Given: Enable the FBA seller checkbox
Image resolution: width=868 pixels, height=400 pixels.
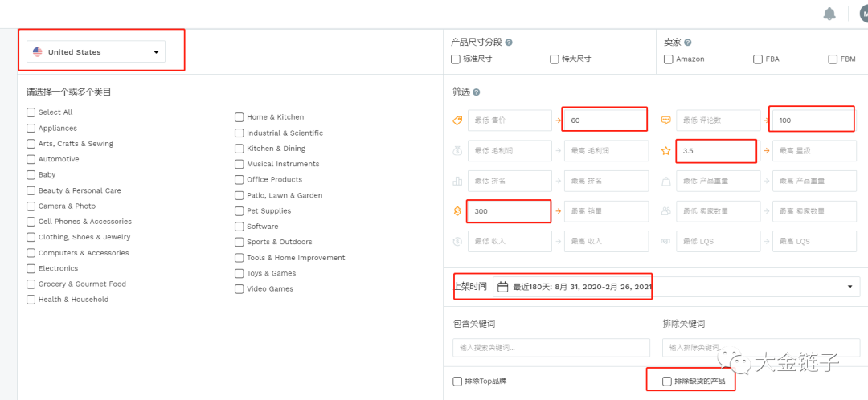Looking at the screenshot, I should (x=758, y=59).
